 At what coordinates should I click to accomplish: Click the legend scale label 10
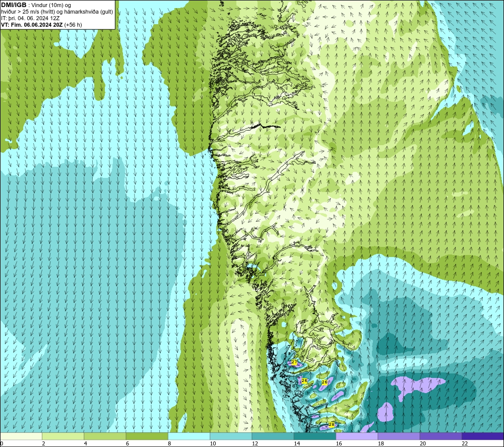pyautogui.click(x=213, y=443)
